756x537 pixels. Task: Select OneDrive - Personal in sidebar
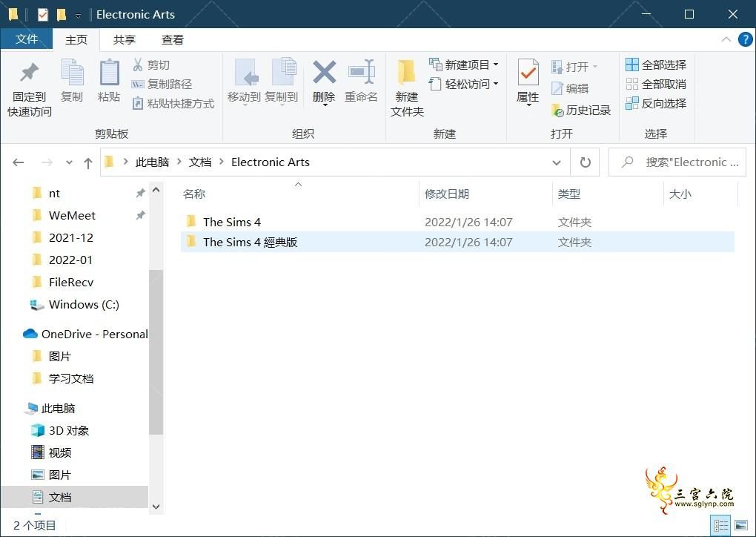point(84,334)
